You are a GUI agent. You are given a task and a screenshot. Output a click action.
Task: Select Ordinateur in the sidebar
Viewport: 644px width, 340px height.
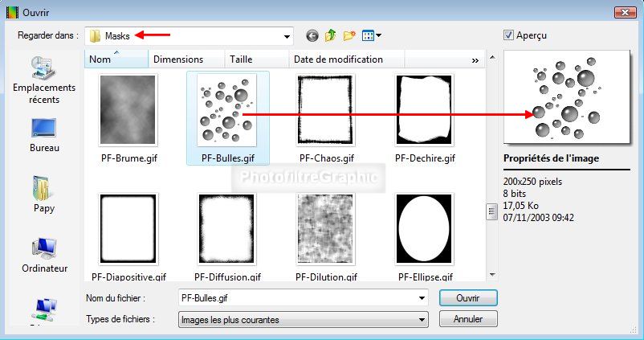[x=44, y=255]
